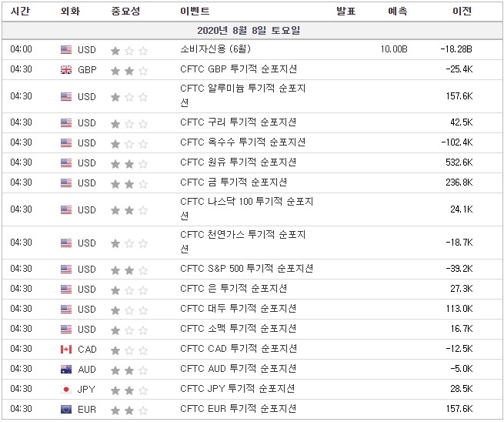
Task: Click the US flag in the CFTC 알루미늄 row
Action: click(66, 96)
